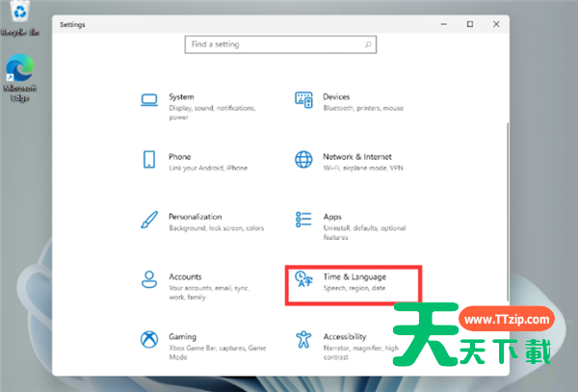
Task: Open the Personalization paintbrush icon
Action: tap(149, 220)
